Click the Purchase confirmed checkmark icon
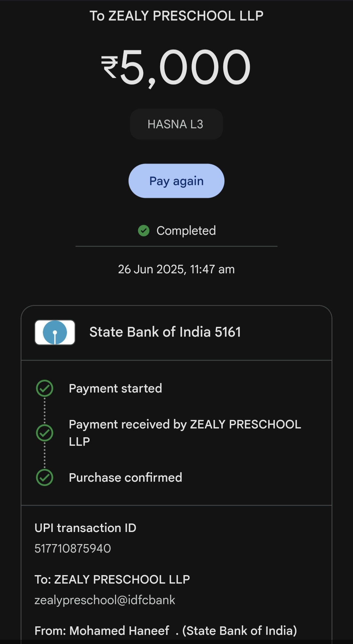Screen dimensions: 353x644 pos(44,477)
